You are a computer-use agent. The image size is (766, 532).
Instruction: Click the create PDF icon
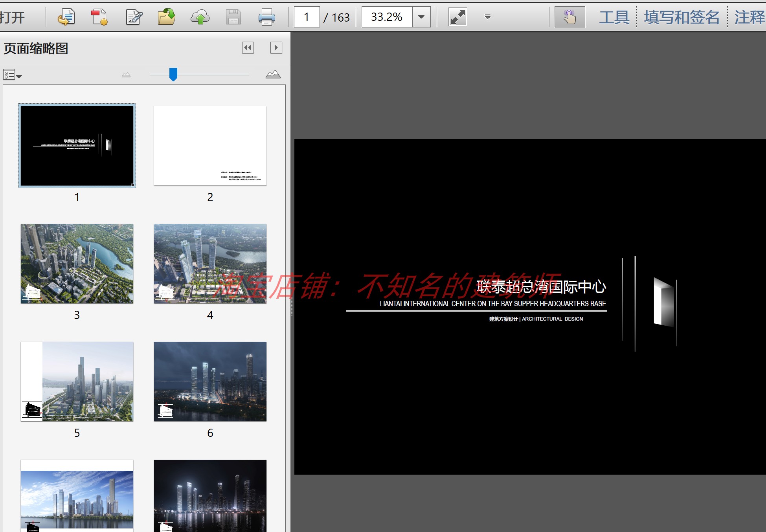tap(99, 17)
